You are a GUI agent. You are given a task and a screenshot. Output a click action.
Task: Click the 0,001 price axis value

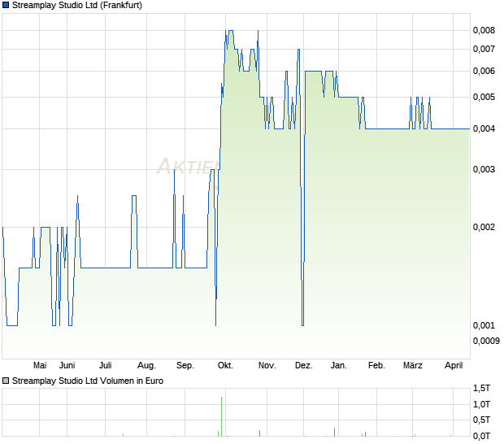pos(484,325)
